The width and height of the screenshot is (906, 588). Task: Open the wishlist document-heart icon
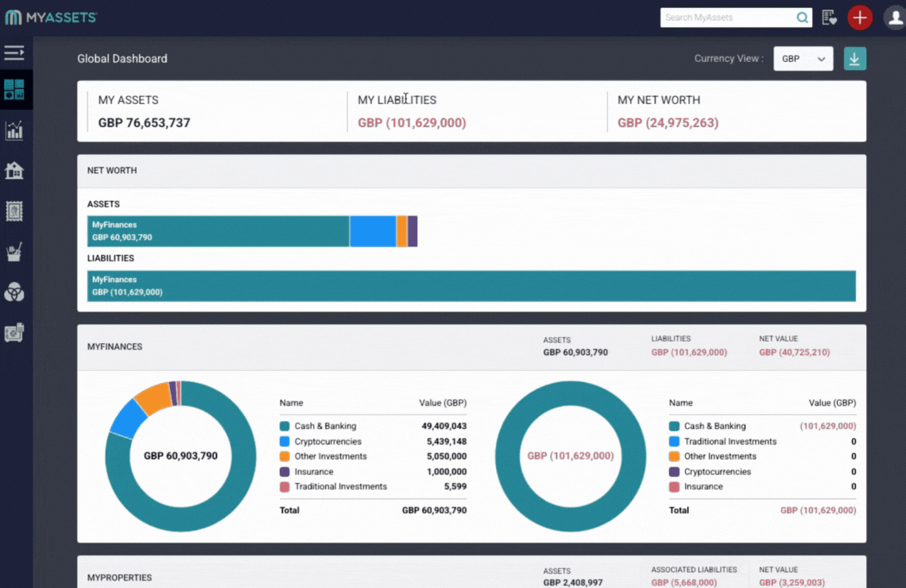point(829,18)
